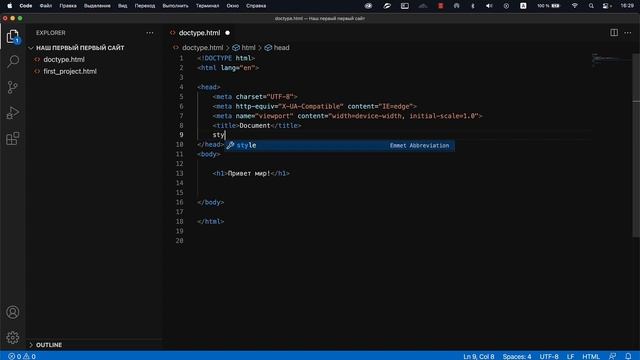
Task: Click Ln 9, Col 8 in status bar
Action: [479, 356]
